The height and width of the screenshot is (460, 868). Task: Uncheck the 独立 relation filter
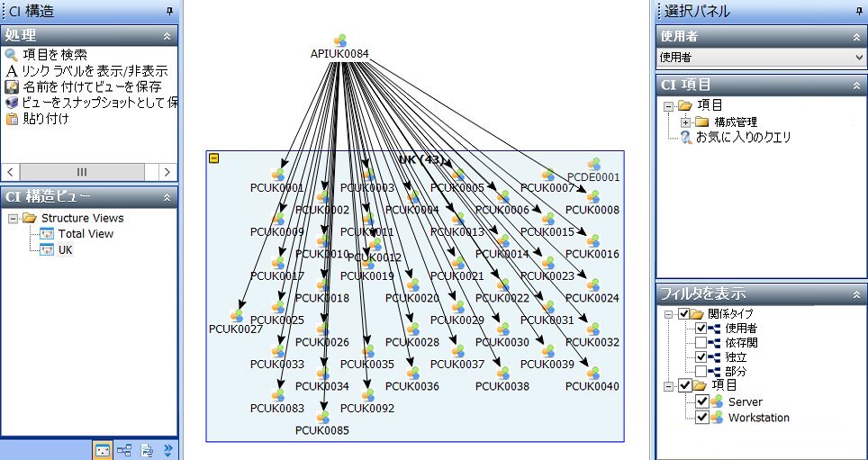pyautogui.click(x=701, y=357)
